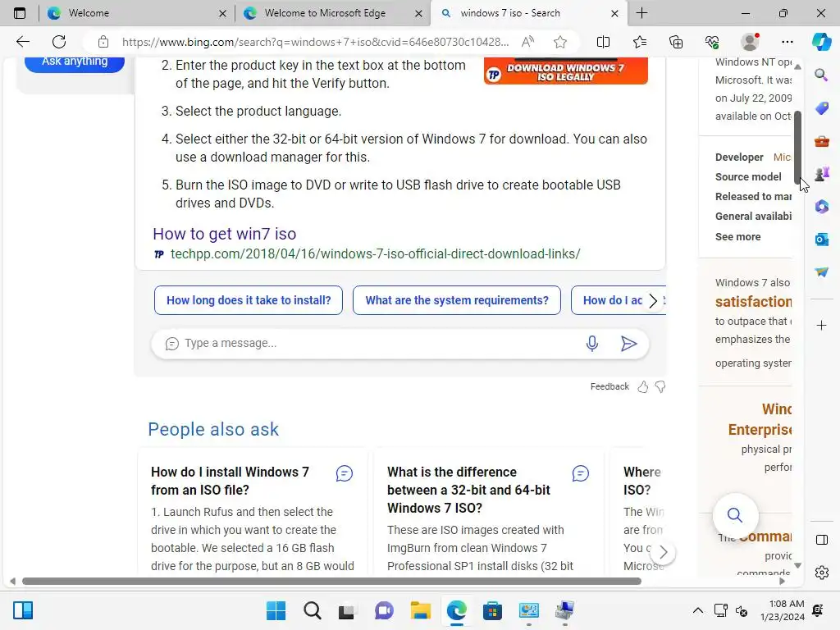Open Collections panel
Screen dimensions: 840x630
point(676,42)
